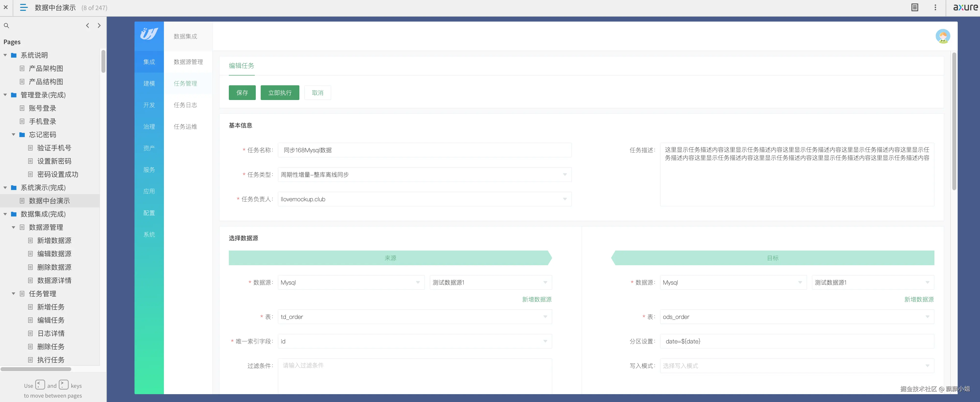
Task: Click the user avatar in top right
Action: click(943, 36)
